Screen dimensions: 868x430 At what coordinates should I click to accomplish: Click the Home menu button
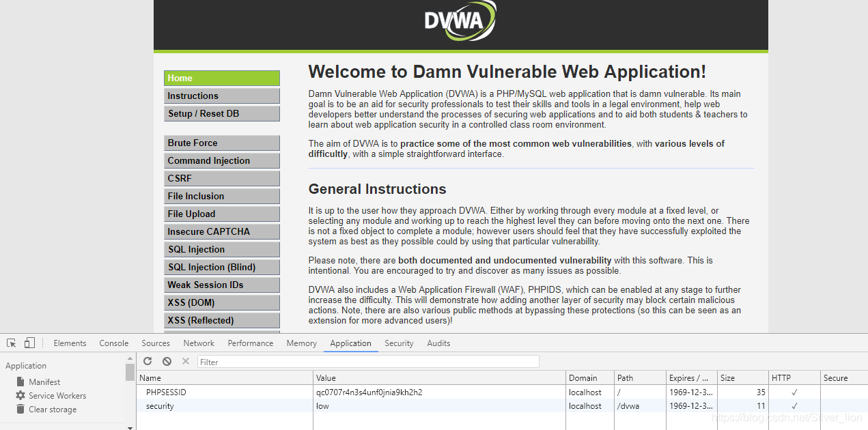click(222, 78)
